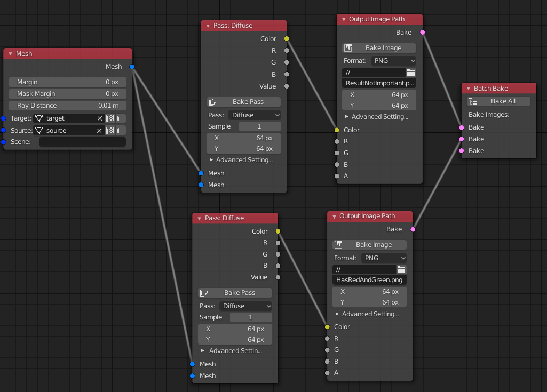The image size is (547, 392).
Task: Select the target object name field
Action: [69, 118]
